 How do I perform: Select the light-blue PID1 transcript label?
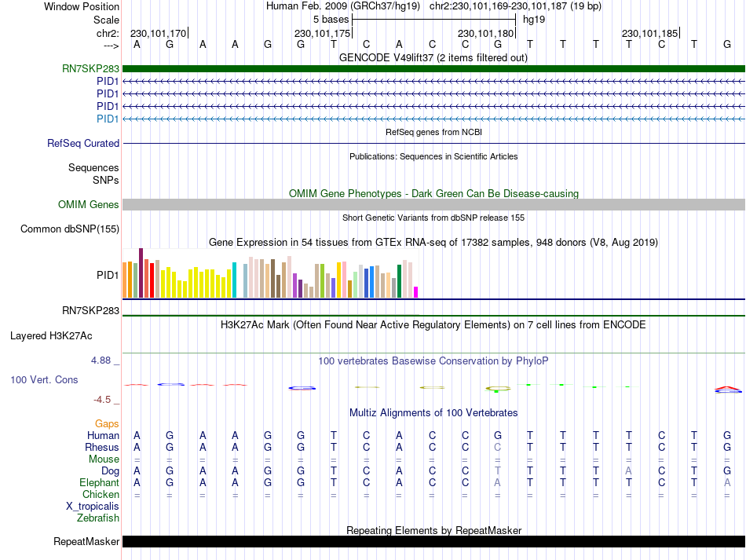(108, 119)
